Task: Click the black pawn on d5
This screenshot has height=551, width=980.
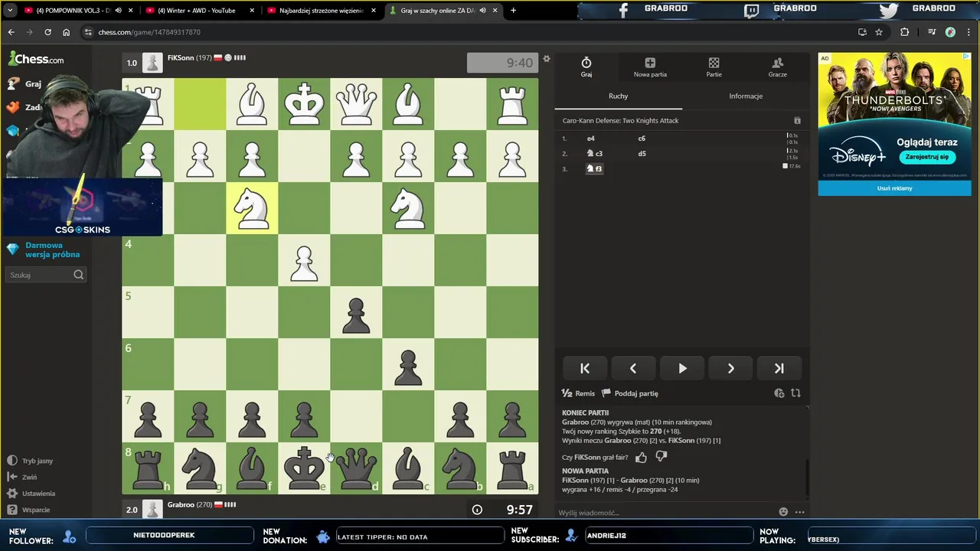Action: point(356,312)
